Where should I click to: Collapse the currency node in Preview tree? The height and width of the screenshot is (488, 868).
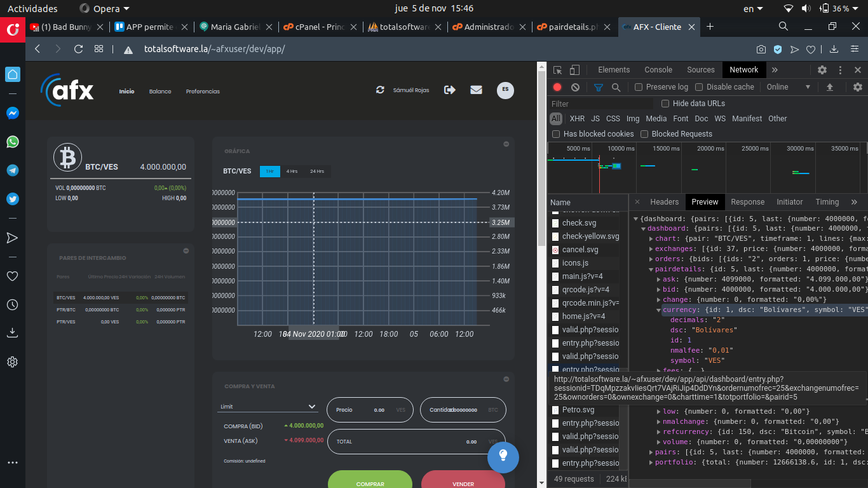[x=658, y=310]
